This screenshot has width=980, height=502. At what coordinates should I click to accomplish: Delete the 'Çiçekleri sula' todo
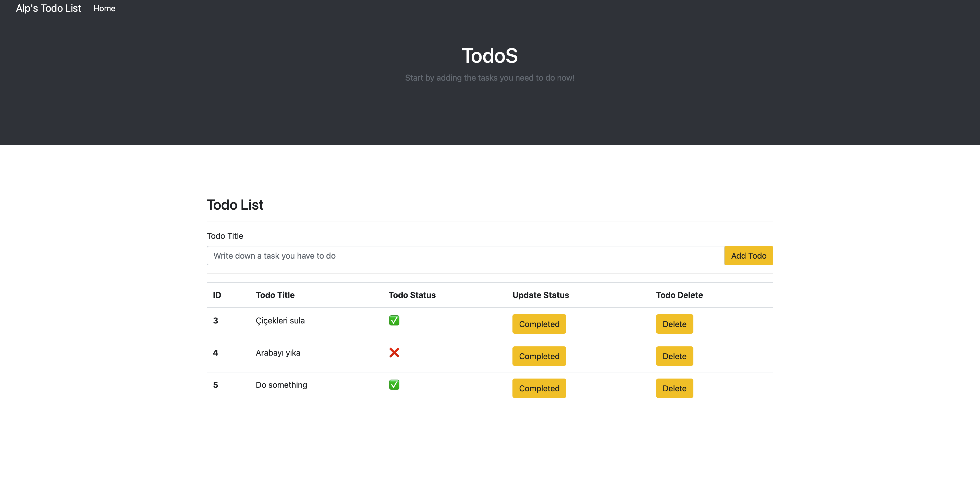674,324
